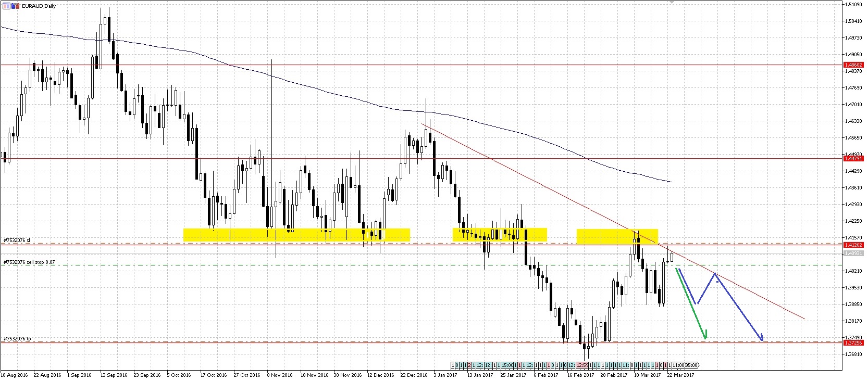Click the 8 Nov 2016 date label
Image resolution: width=868 pixels, height=381 pixels.
tap(280, 374)
